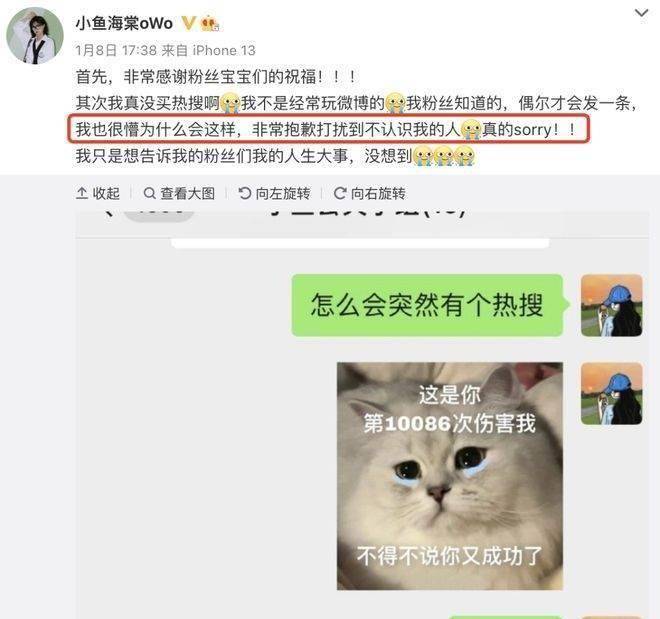Click the crying cat meme image

(x=450, y=476)
